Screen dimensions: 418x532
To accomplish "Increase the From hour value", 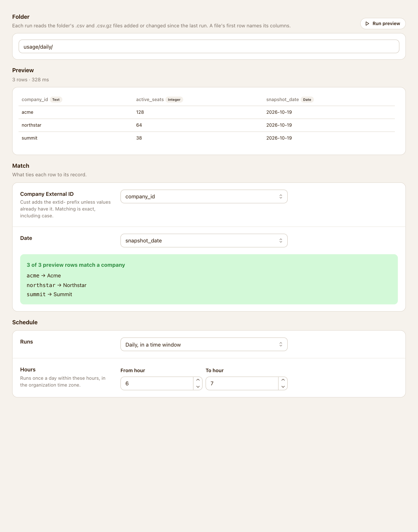I will [x=198, y=380].
